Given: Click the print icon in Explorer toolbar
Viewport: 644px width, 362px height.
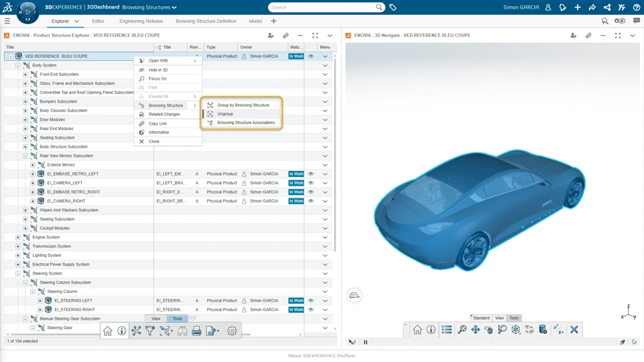Looking at the screenshot, I should pos(197,330).
